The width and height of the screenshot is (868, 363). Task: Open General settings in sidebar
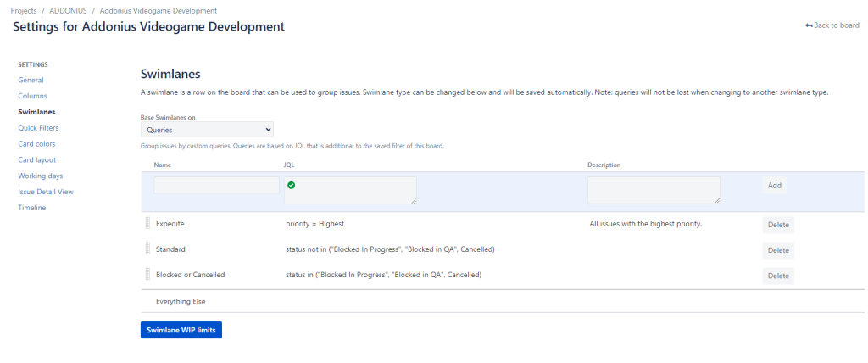click(31, 80)
